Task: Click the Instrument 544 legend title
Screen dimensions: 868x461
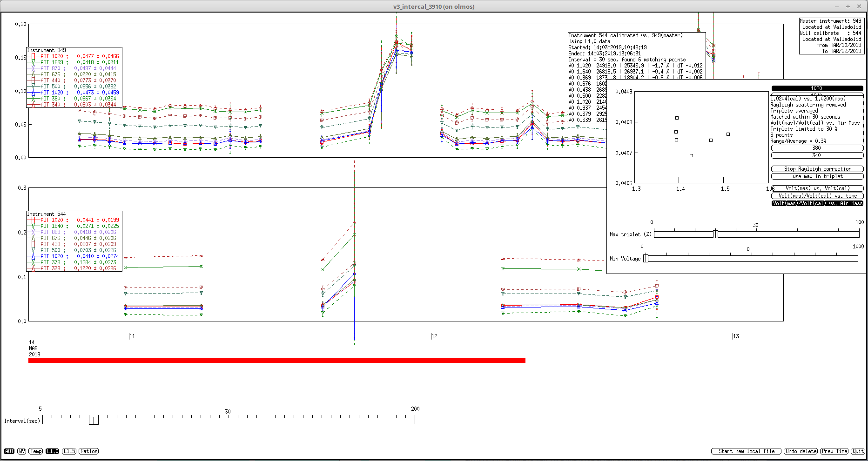Action: [x=47, y=214]
